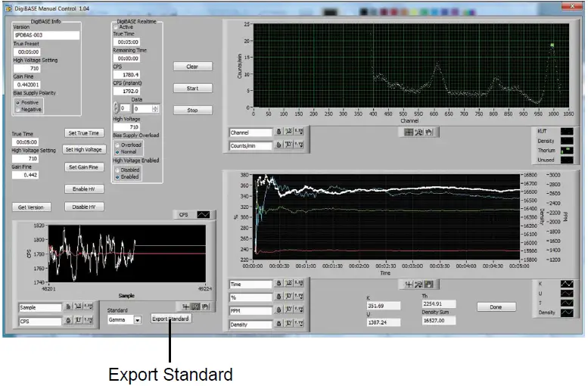Start the acquisition with Start button
The height and width of the screenshot is (386, 588).
[x=193, y=88]
